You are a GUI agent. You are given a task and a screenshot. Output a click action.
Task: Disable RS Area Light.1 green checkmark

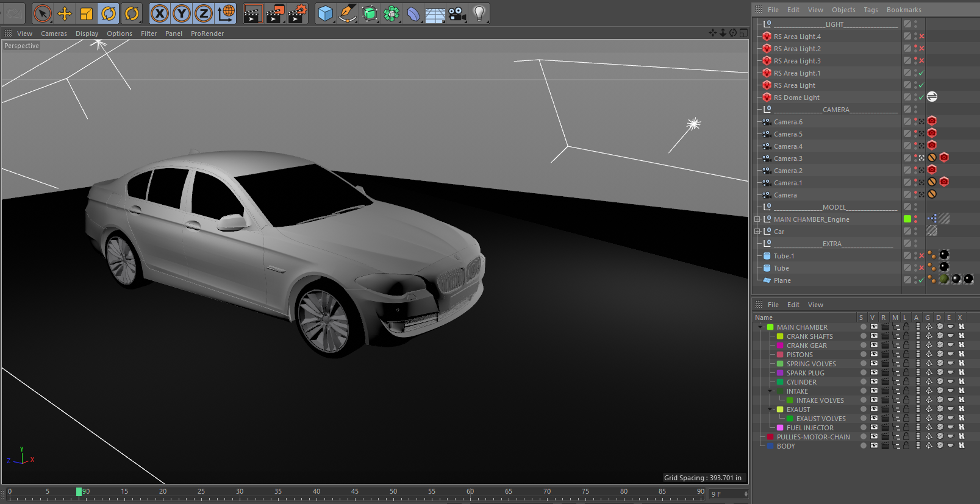921,73
